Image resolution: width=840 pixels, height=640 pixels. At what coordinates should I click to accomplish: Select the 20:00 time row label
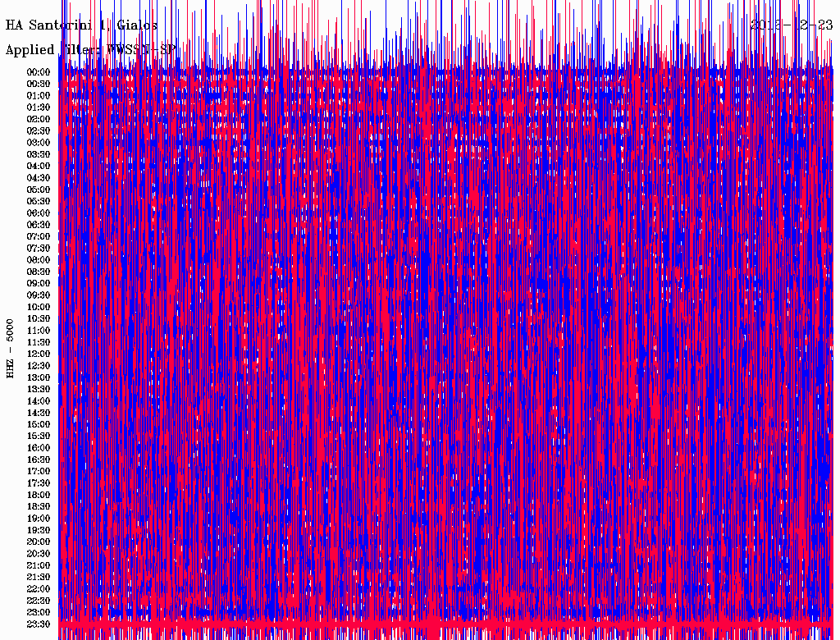39,542
